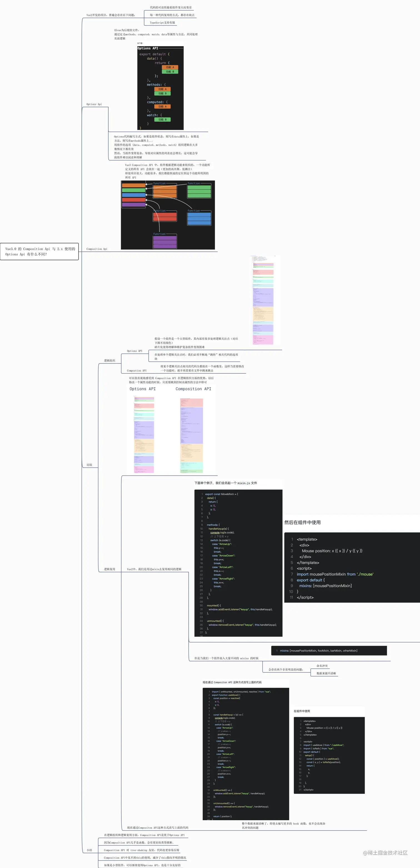Image resolution: width=420 pixels, height=868 pixels.
Task: Select the 'Composition Api' branch node
Action: 97,249
